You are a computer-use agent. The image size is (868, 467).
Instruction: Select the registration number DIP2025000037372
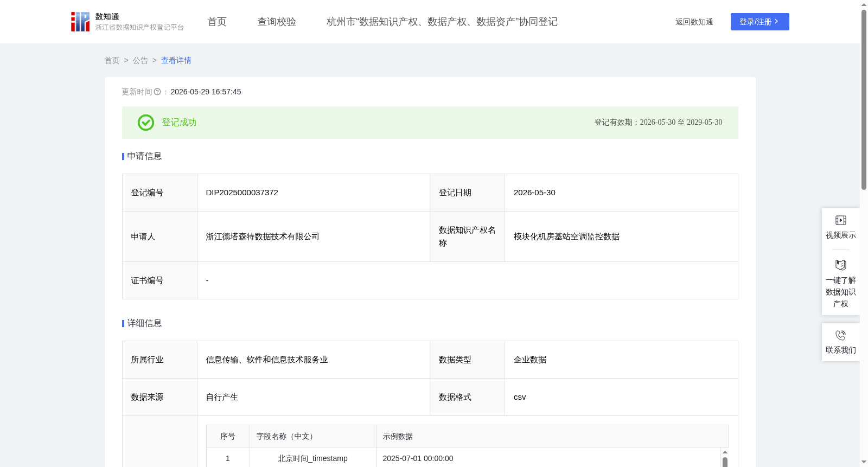coord(242,193)
